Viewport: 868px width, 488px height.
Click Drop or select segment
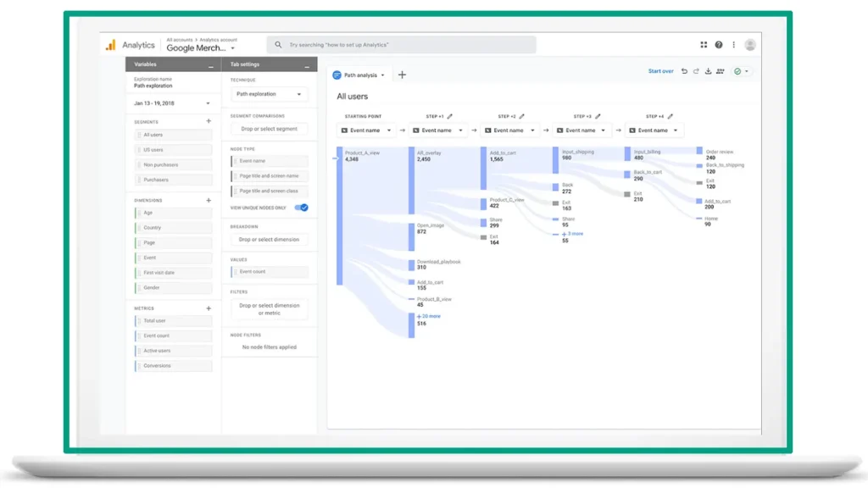point(270,130)
